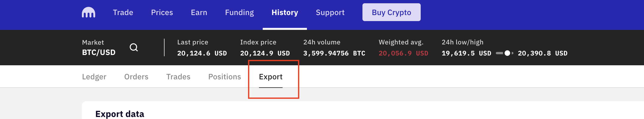Switch to the Positions tab
644x119 pixels.
225,77
